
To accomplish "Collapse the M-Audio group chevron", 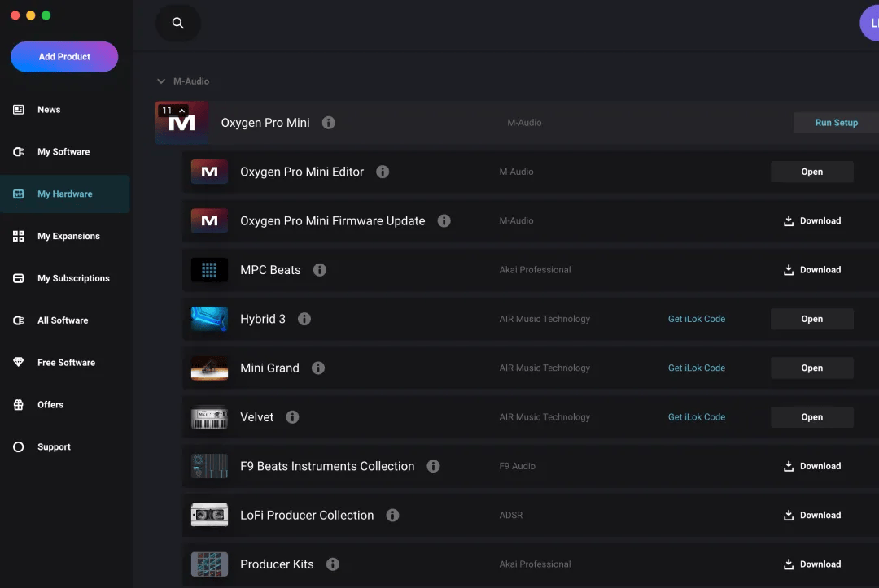I will pyautogui.click(x=161, y=81).
